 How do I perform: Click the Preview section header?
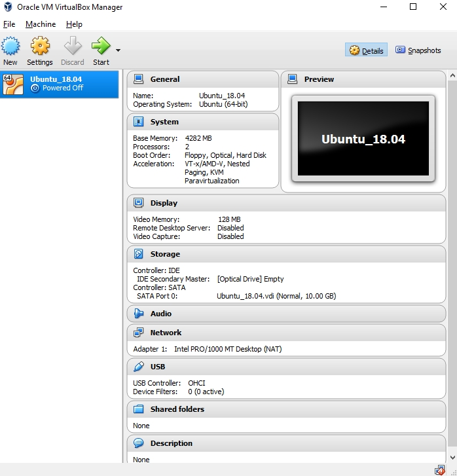(x=319, y=79)
